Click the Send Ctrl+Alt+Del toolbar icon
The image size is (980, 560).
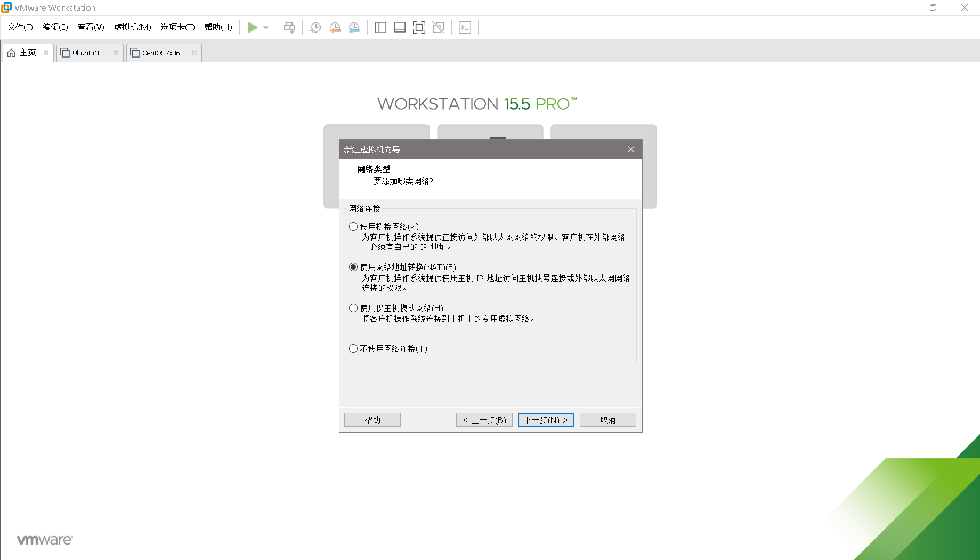(289, 27)
